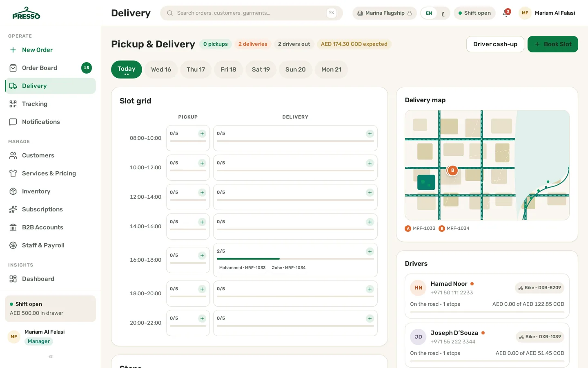Add a delivery to the 08:00–10:00 slot

click(x=370, y=134)
